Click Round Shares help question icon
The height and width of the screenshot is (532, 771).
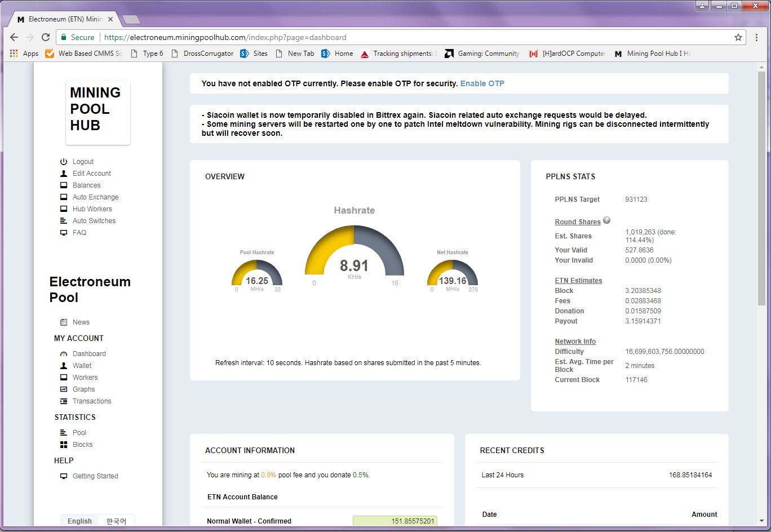coord(607,220)
